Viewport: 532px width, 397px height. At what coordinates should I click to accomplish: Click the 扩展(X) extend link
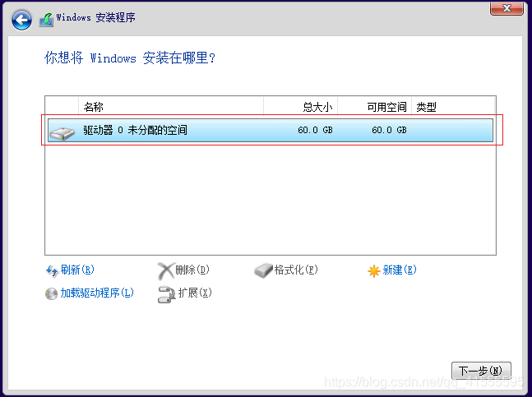coord(195,293)
